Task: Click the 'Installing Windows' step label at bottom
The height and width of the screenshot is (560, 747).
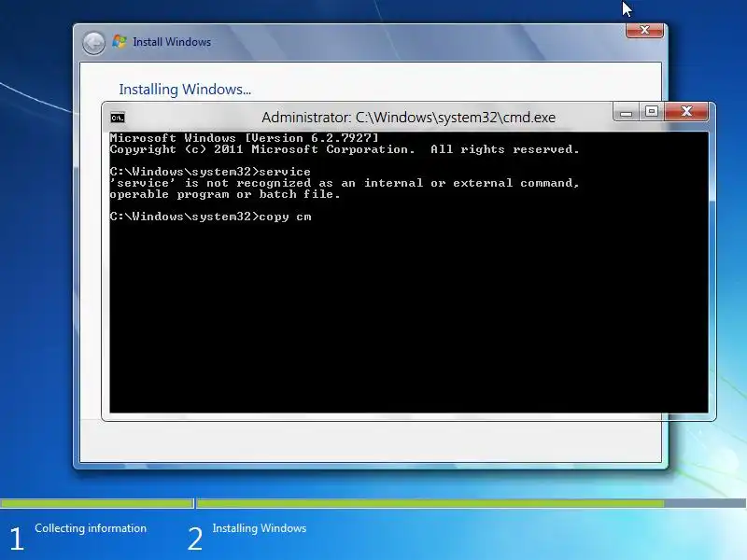Action: pyautogui.click(x=260, y=528)
